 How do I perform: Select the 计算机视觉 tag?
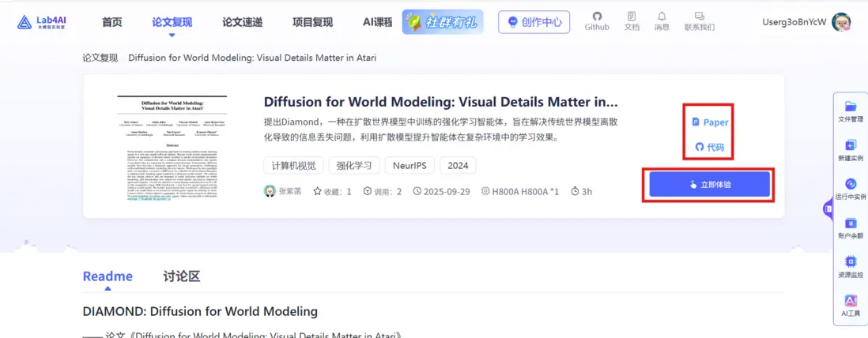(293, 165)
